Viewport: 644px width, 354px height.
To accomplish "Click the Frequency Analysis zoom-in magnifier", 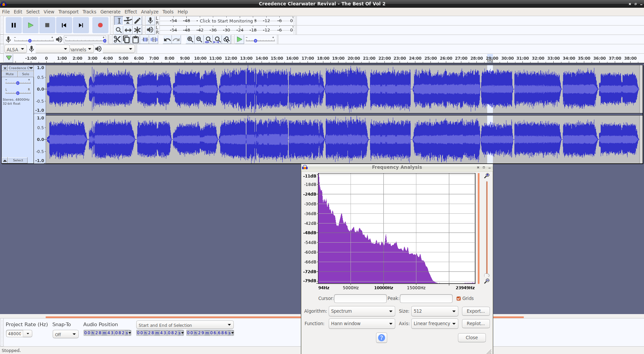I will [x=487, y=175].
